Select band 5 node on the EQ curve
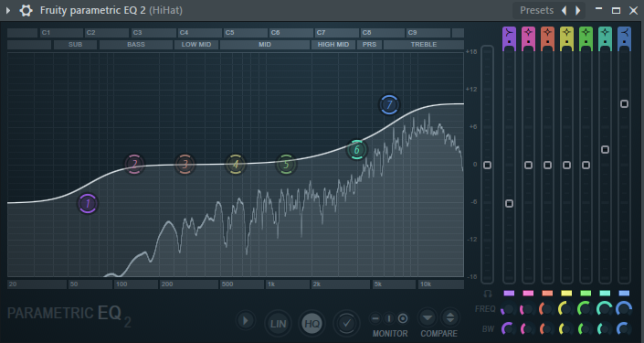Image resolution: width=644 pixels, height=343 pixels. coord(286,165)
